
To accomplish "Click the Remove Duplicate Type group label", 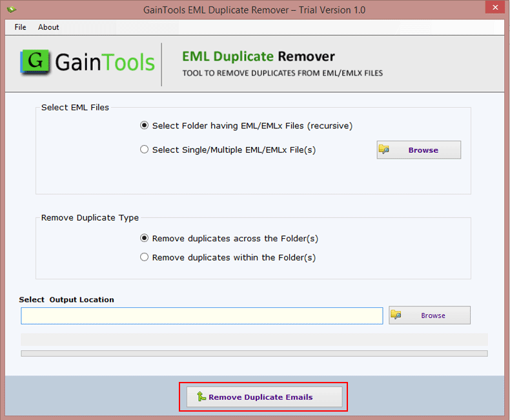I will point(90,218).
